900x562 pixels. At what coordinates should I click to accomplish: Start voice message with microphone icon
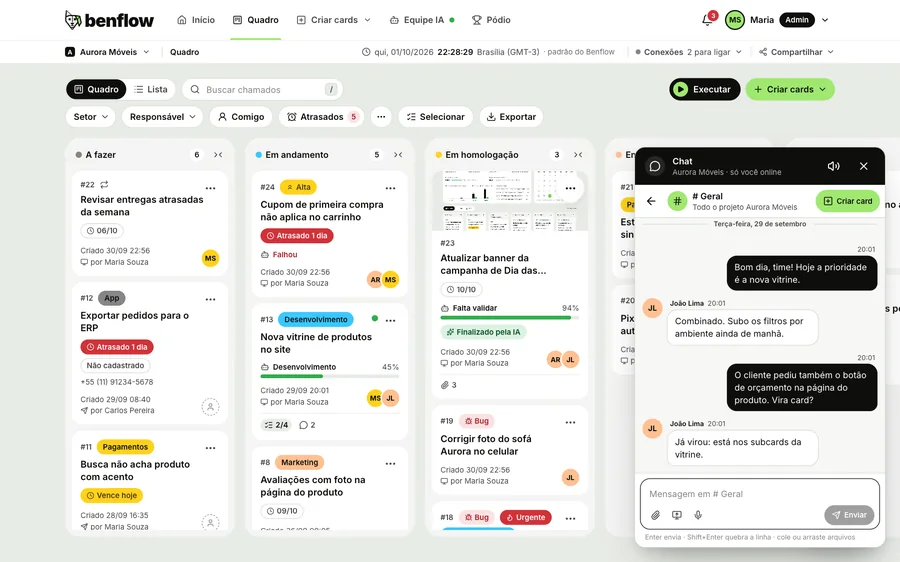pos(698,515)
